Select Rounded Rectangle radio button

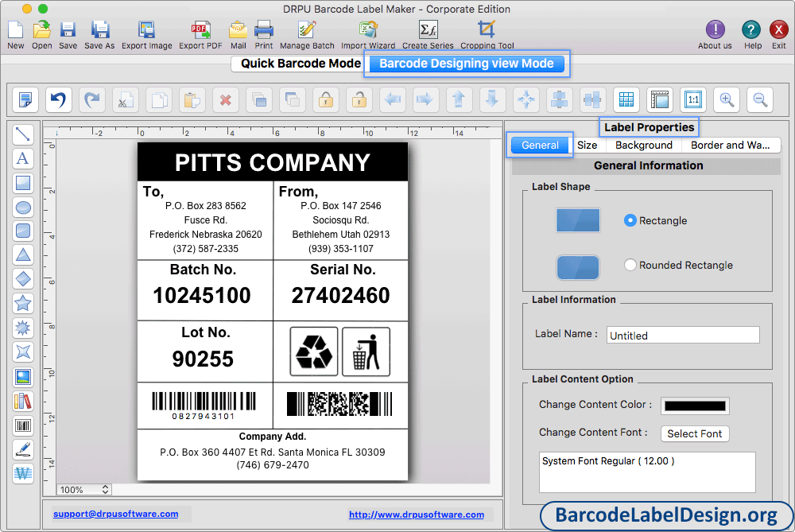tap(630, 265)
